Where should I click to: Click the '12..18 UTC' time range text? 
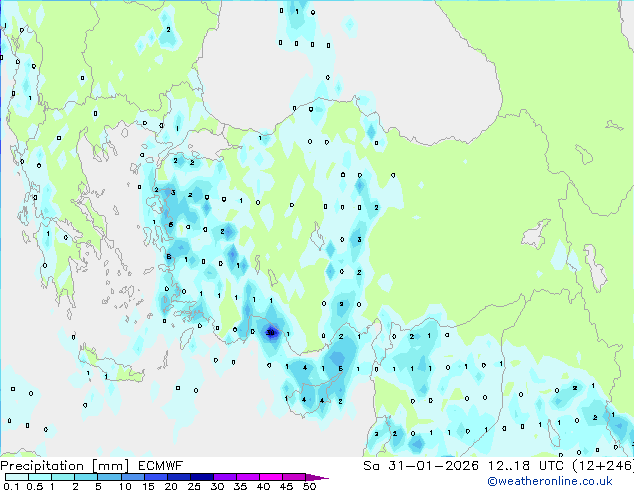tap(525, 466)
